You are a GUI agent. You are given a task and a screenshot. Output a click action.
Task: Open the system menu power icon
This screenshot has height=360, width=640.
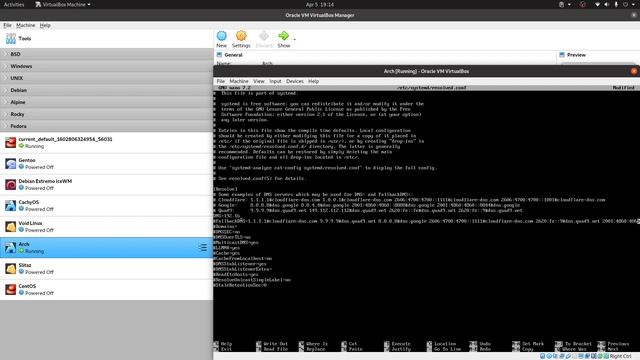pyautogui.click(x=625, y=4)
